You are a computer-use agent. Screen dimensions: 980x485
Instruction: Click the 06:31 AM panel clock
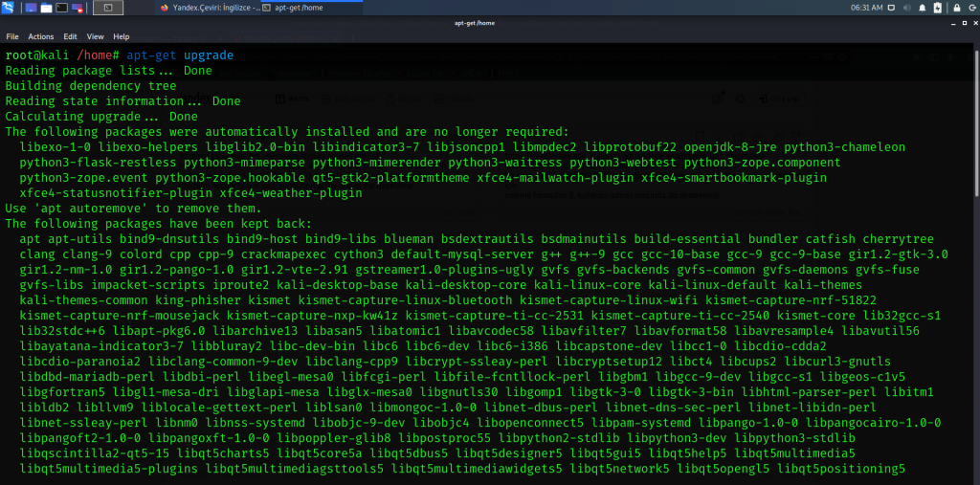[x=866, y=7]
